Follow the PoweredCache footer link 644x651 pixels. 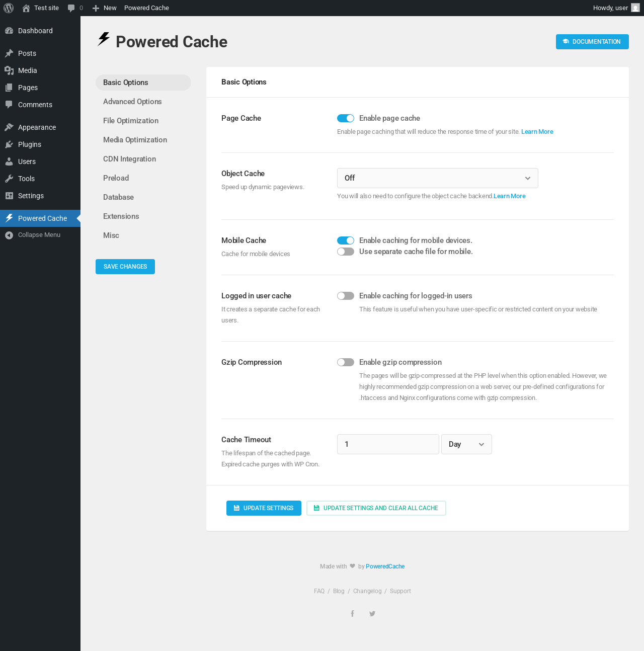385,566
